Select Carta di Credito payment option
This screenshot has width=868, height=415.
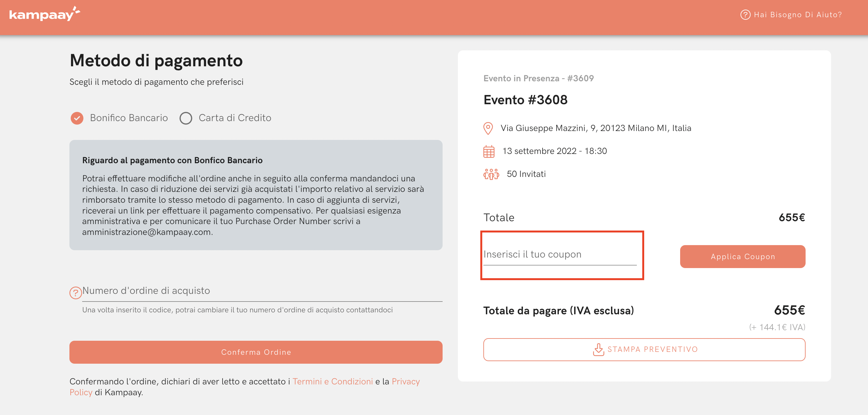225,118
